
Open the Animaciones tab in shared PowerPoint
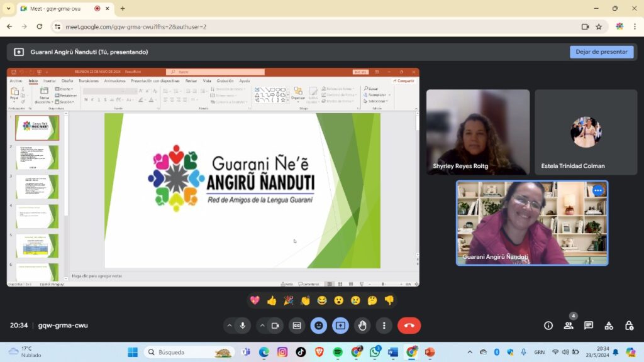114,81
